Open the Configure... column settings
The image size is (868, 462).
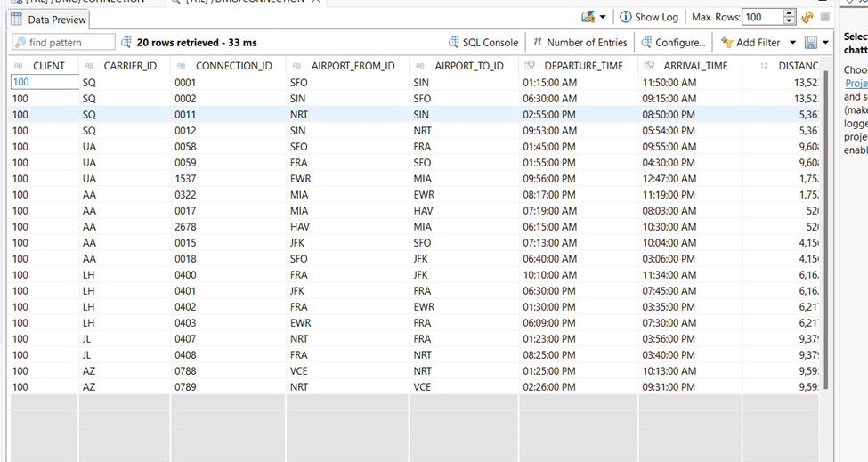(x=673, y=42)
